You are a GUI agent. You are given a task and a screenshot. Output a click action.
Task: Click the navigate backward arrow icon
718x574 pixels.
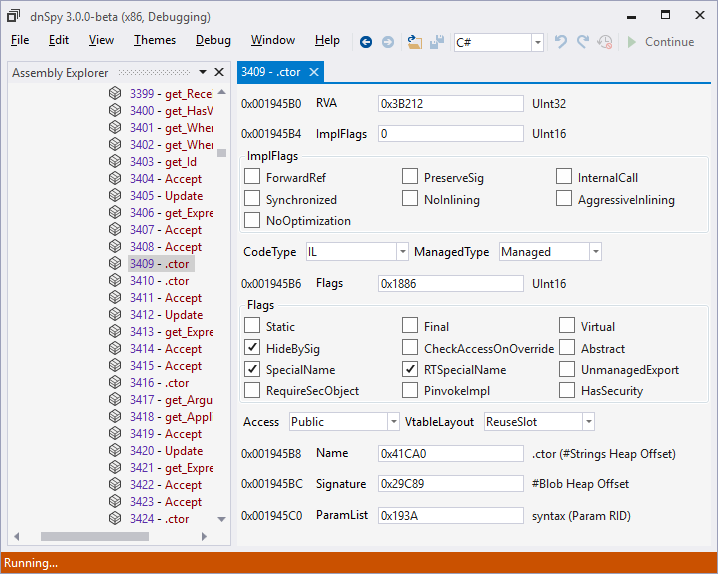[x=365, y=42]
